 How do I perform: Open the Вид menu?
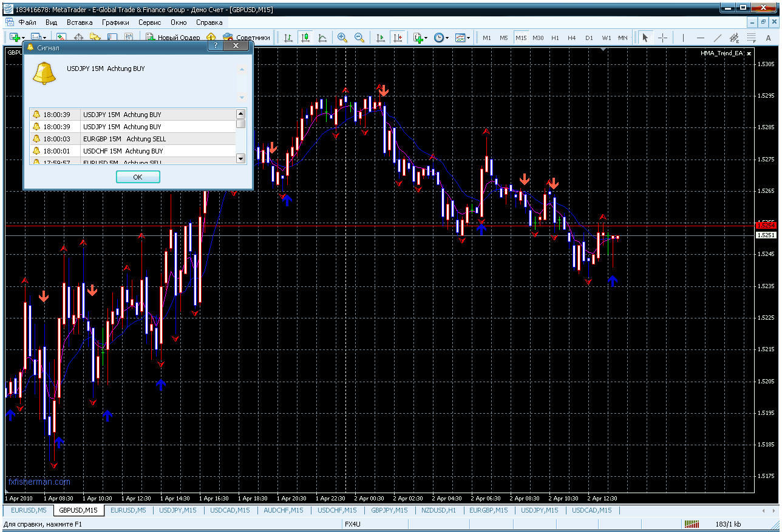click(x=52, y=22)
